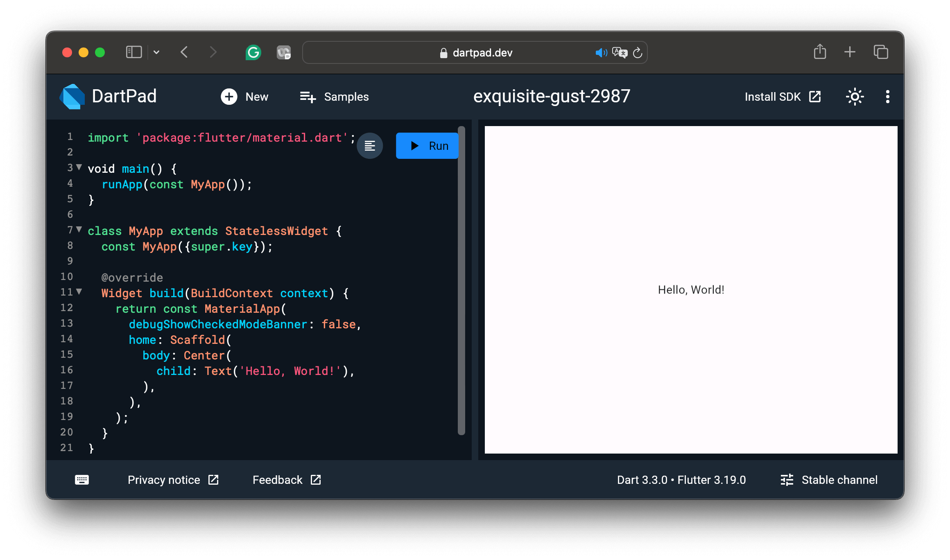Format the code using the format icon
The width and height of the screenshot is (950, 560).
(x=369, y=145)
